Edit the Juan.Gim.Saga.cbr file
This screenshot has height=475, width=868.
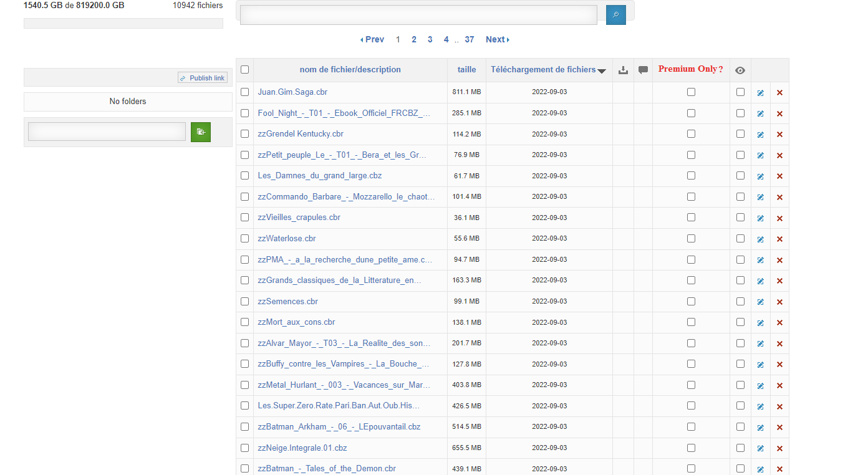pos(761,93)
